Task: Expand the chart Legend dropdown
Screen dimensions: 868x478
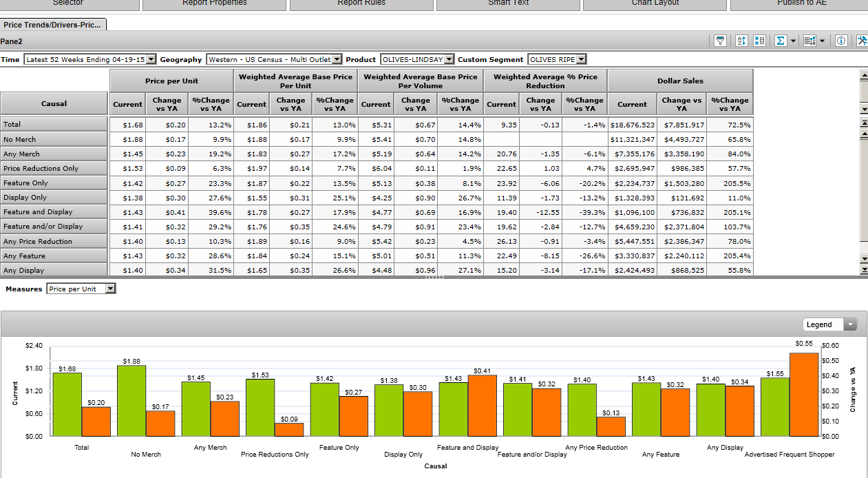Action: coord(851,325)
